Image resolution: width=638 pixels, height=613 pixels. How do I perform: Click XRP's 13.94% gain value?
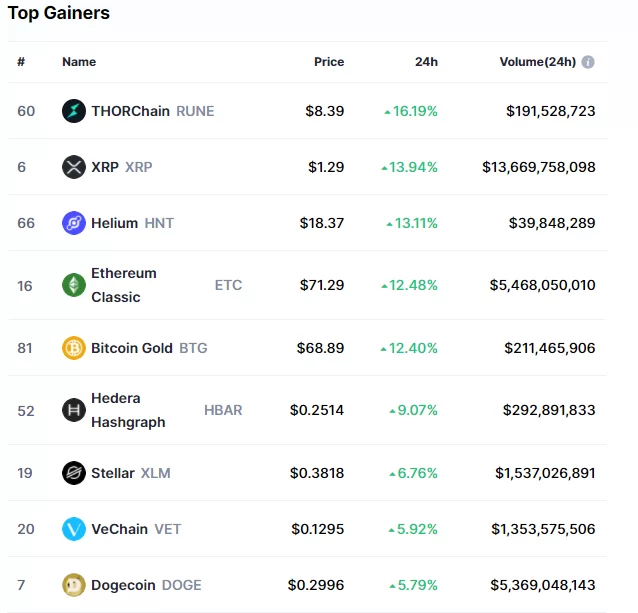pyautogui.click(x=414, y=167)
